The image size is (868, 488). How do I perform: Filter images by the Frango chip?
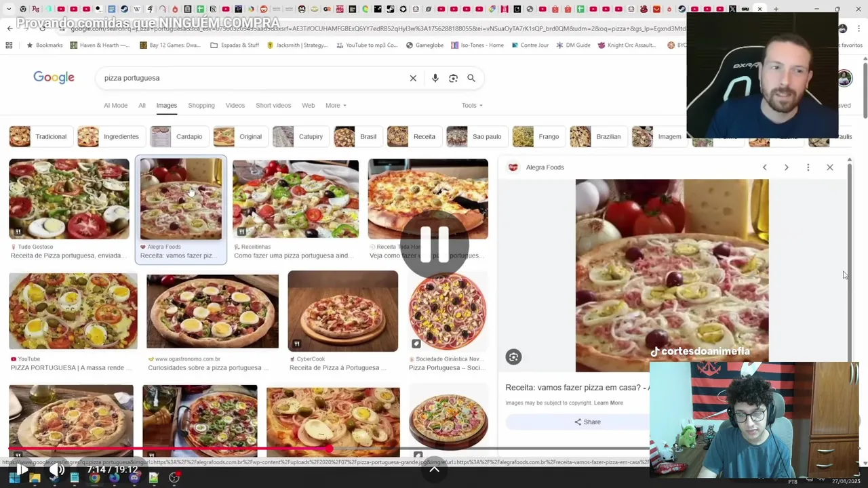[538, 137]
